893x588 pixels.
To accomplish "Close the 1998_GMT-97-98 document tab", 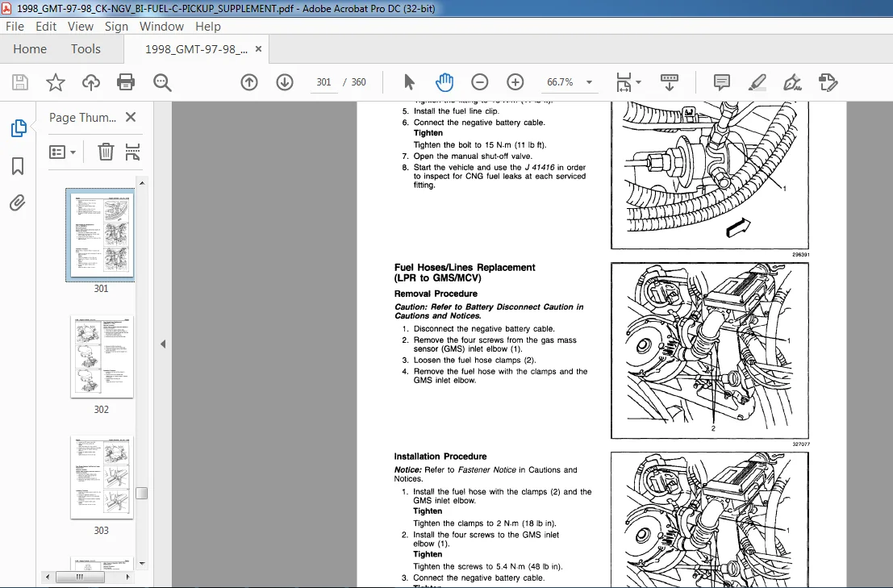I will (259, 49).
